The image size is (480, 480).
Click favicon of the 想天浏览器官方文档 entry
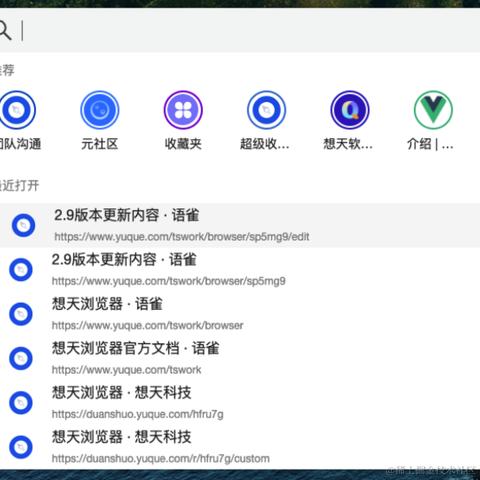[x=21, y=358]
